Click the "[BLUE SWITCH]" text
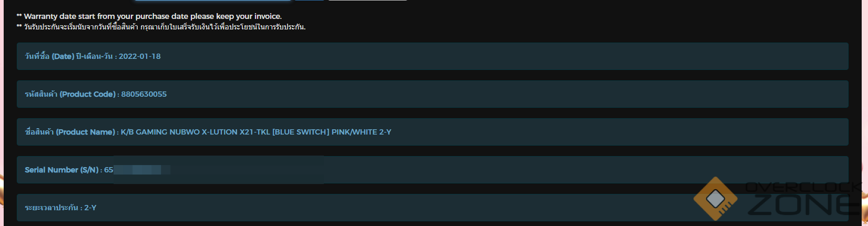The height and width of the screenshot is (226, 868). (x=300, y=132)
